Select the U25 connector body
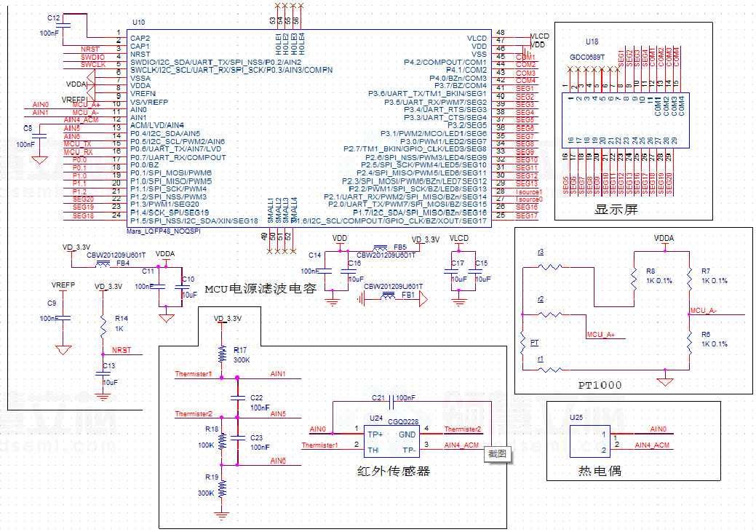The image size is (756, 532). (589, 441)
